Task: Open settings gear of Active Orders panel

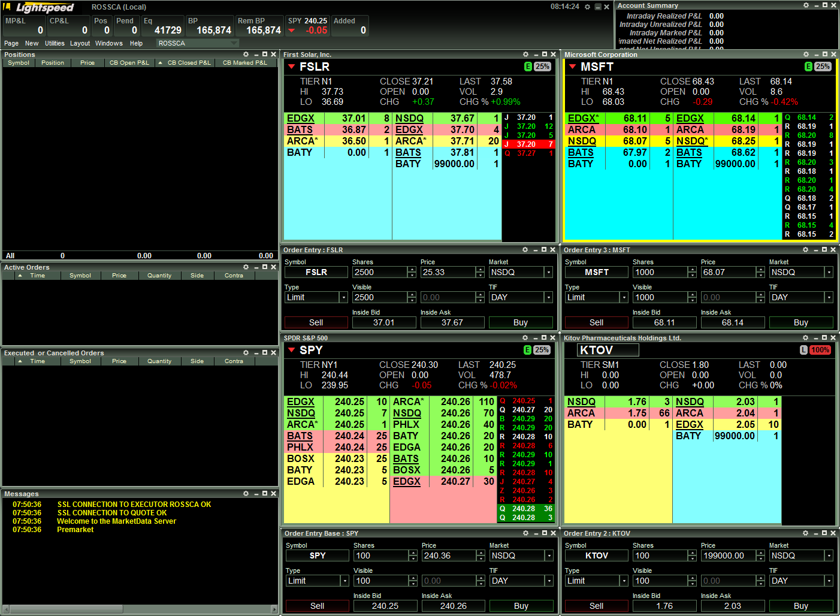Action: 246,267
